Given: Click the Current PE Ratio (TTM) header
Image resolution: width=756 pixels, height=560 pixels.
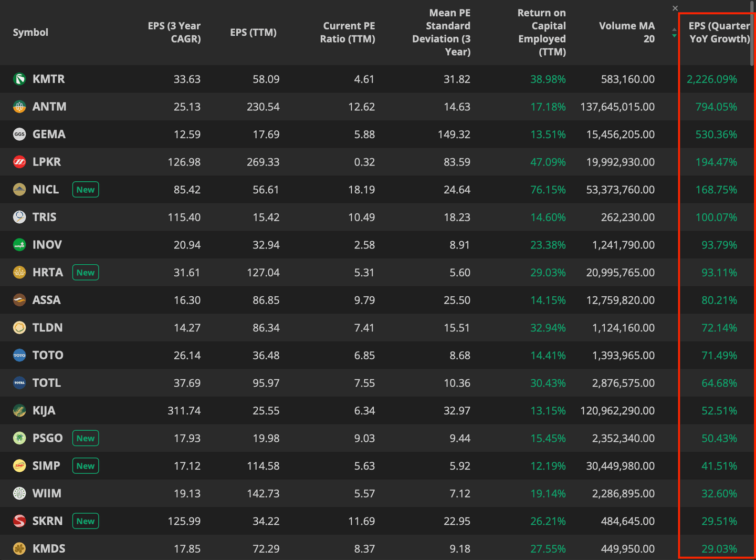Looking at the screenshot, I should [348, 33].
